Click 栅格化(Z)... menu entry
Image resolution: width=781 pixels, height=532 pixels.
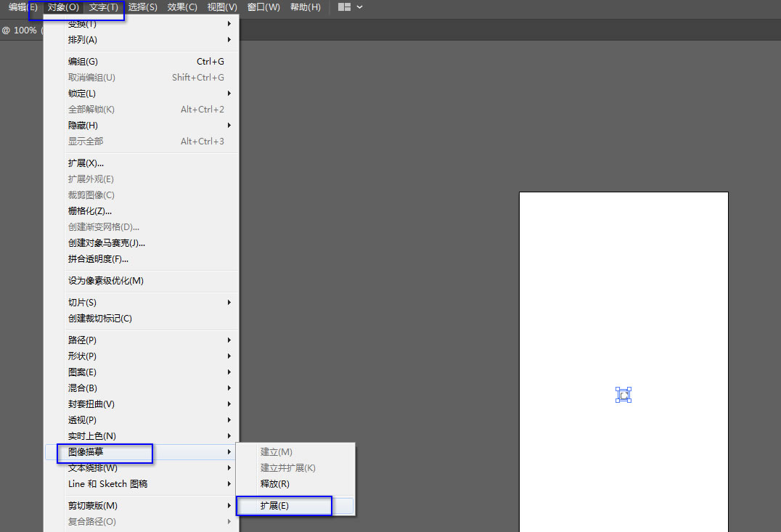90,211
